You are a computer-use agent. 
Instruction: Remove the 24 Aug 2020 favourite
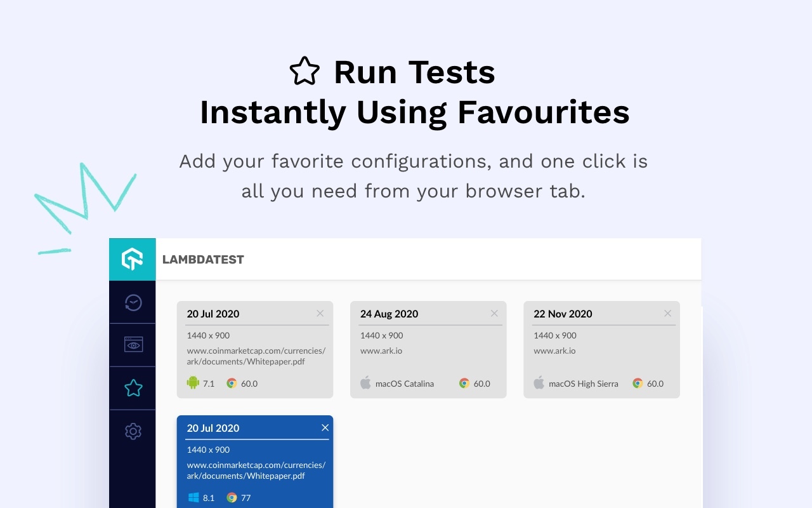(x=494, y=313)
